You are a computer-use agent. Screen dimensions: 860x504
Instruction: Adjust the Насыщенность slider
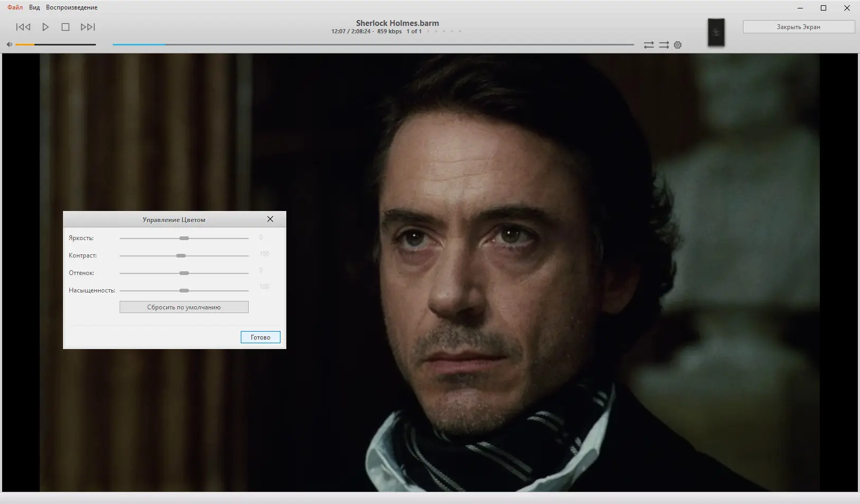184,291
